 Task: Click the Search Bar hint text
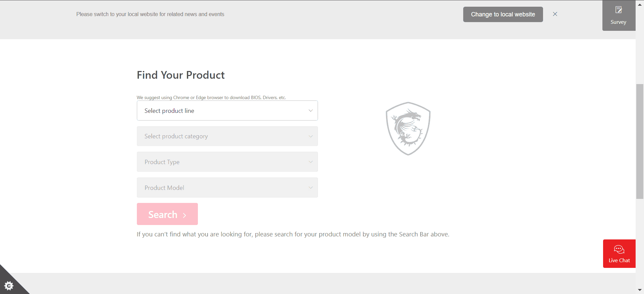[x=293, y=234]
